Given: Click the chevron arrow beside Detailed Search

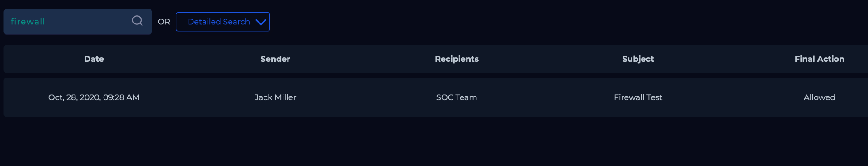Looking at the screenshot, I should coord(261,22).
